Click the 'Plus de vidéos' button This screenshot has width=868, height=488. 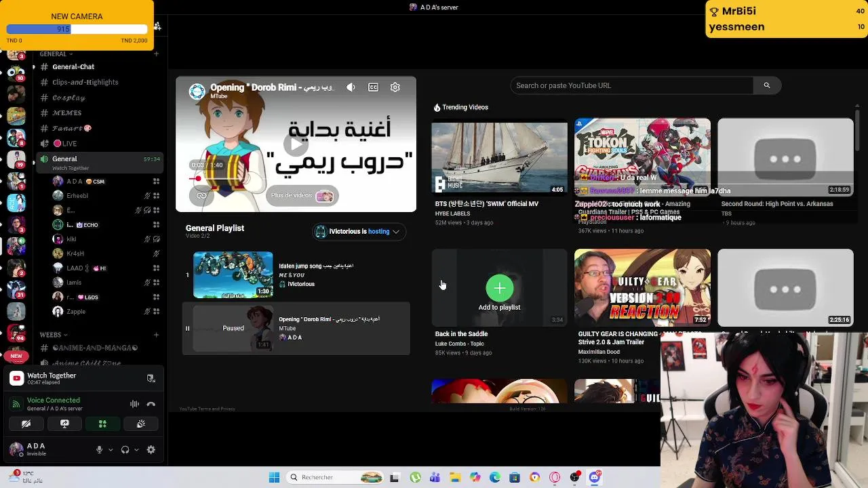coord(302,196)
